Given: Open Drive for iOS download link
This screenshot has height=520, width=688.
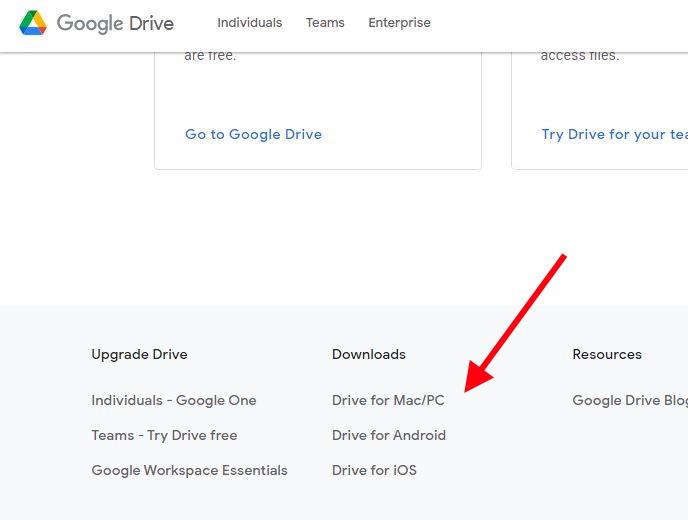Looking at the screenshot, I should tap(374, 470).
